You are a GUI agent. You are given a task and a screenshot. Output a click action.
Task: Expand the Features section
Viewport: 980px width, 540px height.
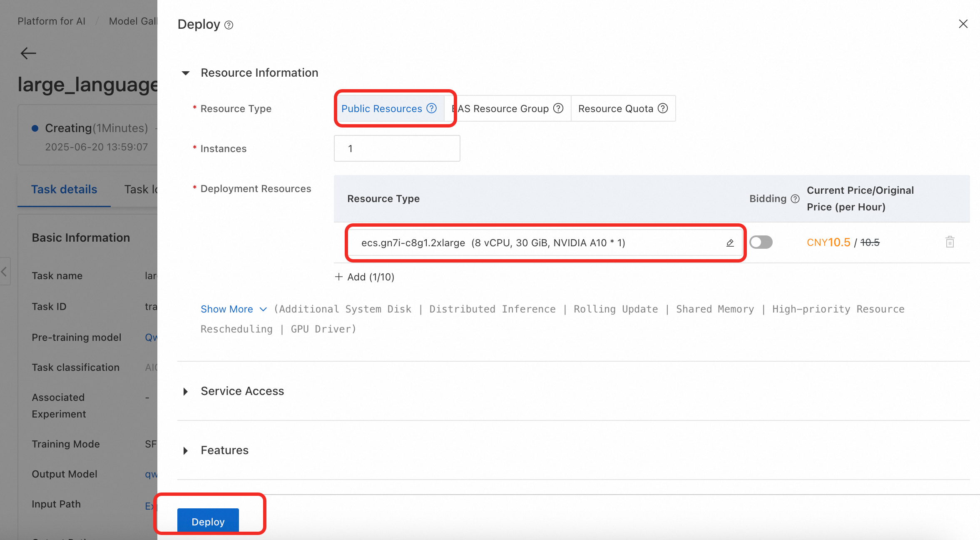(x=186, y=451)
